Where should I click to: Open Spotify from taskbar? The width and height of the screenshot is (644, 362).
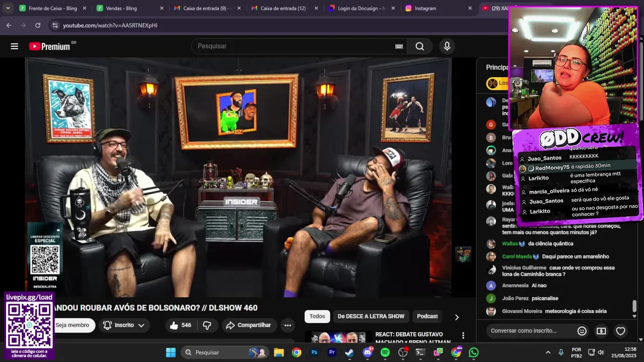pyautogui.click(x=385, y=352)
